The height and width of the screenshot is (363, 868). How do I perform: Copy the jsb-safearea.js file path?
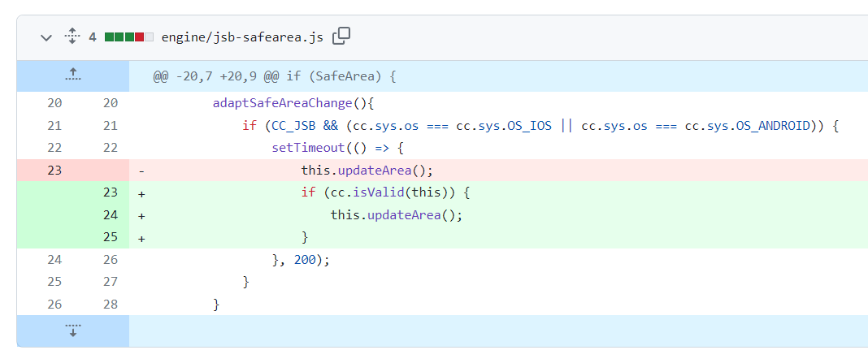click(341, 36)
